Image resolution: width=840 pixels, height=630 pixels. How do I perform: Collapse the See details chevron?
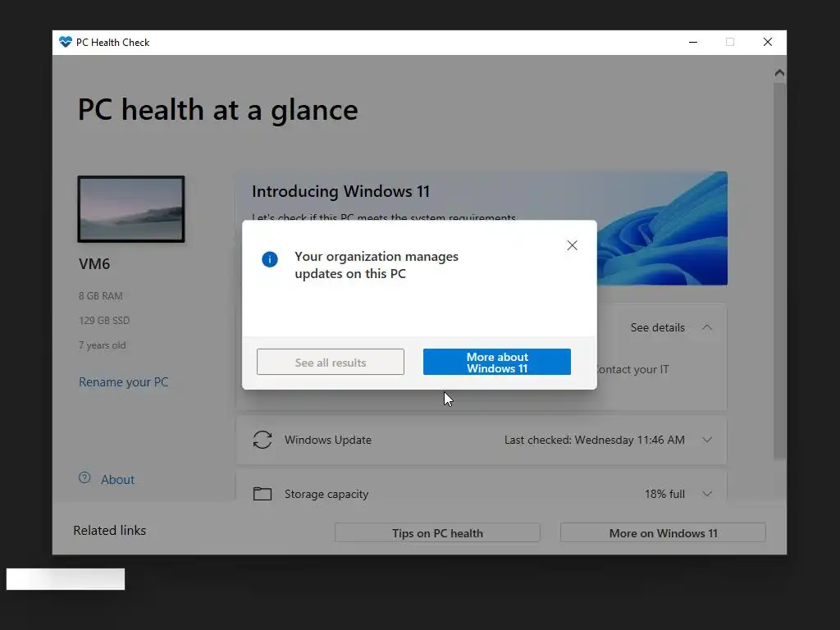707,327
